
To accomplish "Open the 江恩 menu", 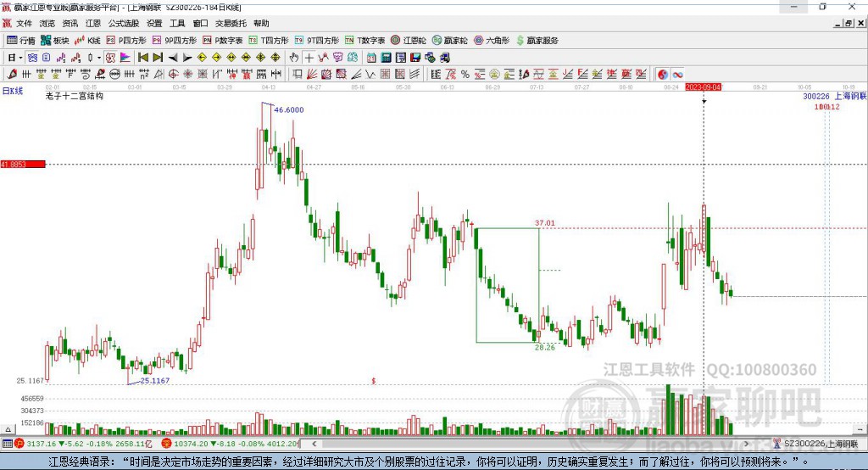I will pos(93,23).
